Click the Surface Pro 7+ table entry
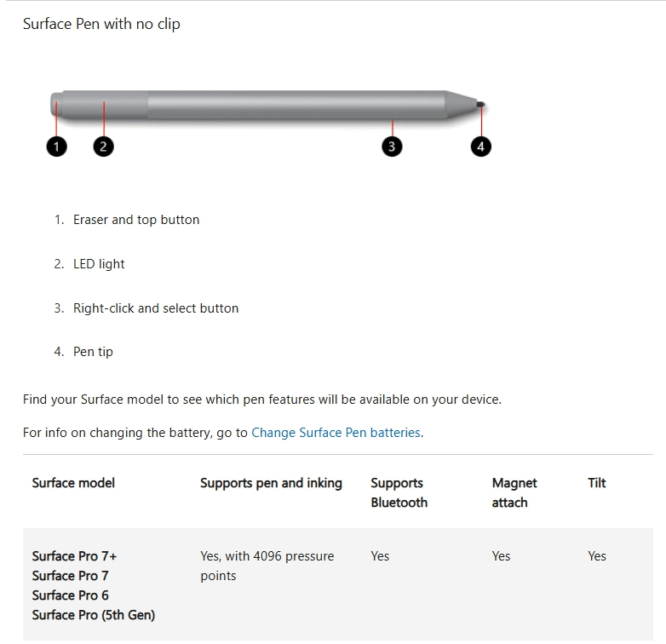The image size is (666, 644). [x=74, y=556]
